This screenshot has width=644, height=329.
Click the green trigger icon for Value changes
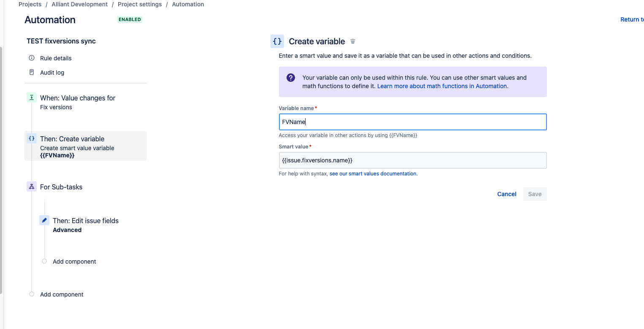click(x=32, y=97)
